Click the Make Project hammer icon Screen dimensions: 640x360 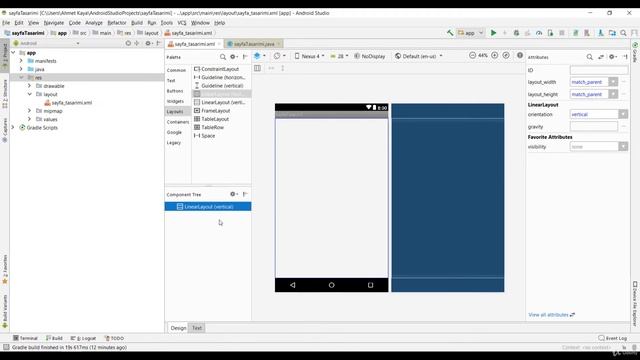pyautogui.click(x=450, y=33)
